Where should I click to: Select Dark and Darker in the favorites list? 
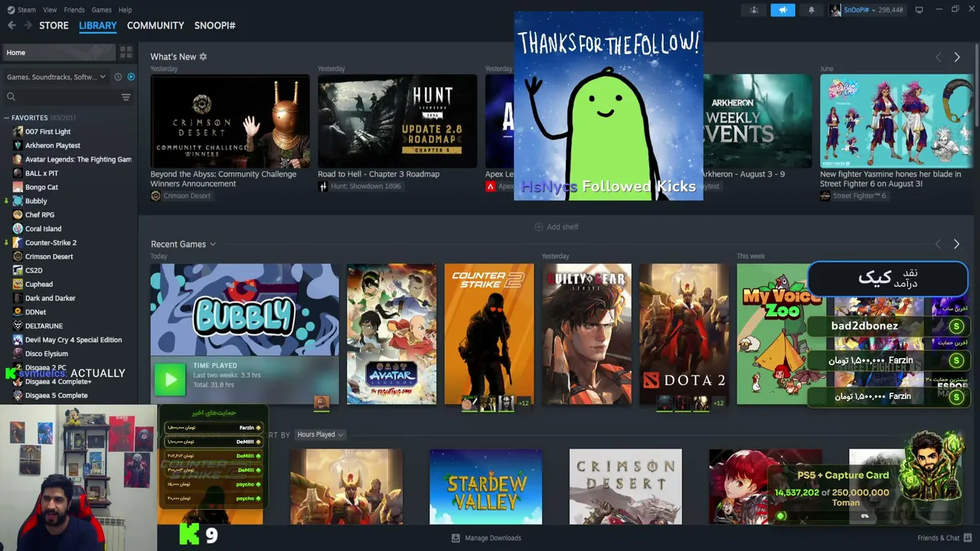click(x=51, y=298)
